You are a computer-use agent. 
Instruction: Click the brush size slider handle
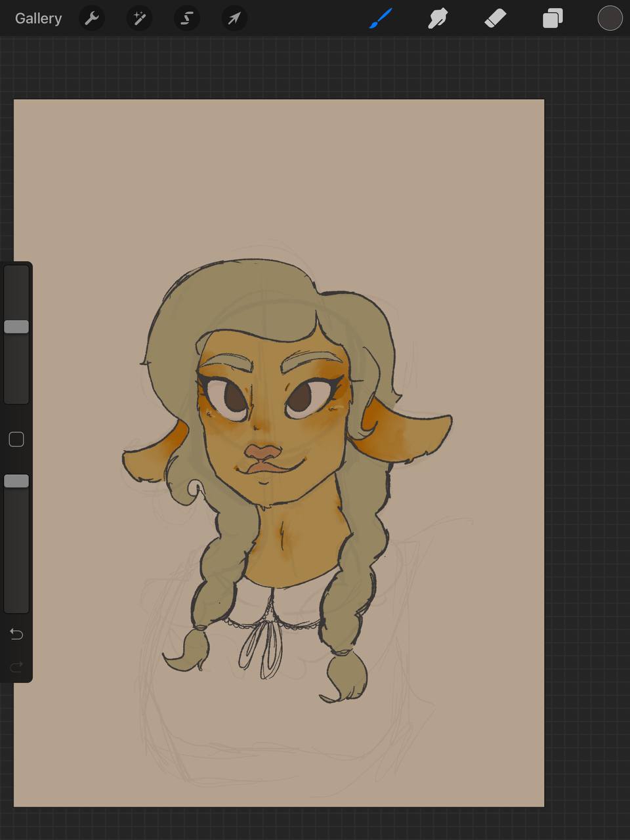pyautogui.click(x=16, y=327)
